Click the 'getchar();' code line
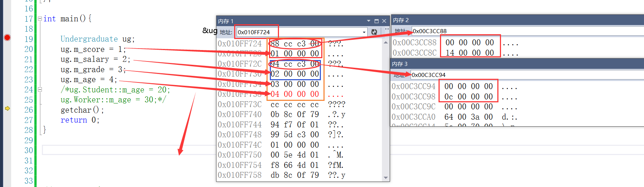The width and height of the screenshot is (644, 187). (x=82, y=110)
